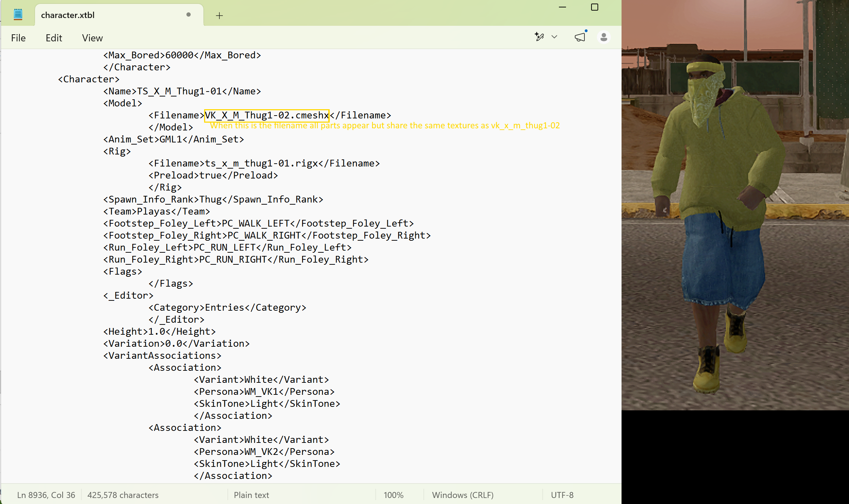
Task: Open the UTF-8 encoding selector
Action: pyautogui.click(x=562, y=495)
